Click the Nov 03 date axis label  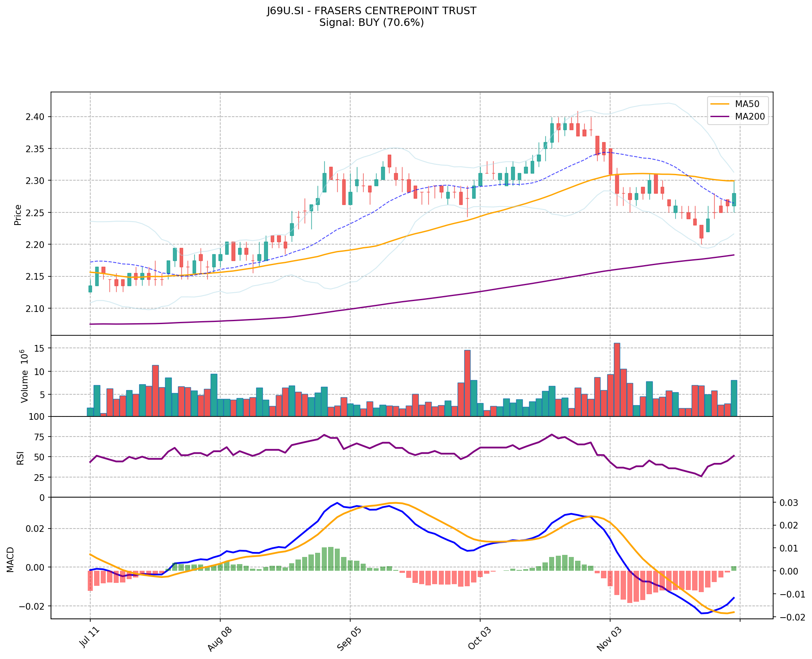[609, 639]
